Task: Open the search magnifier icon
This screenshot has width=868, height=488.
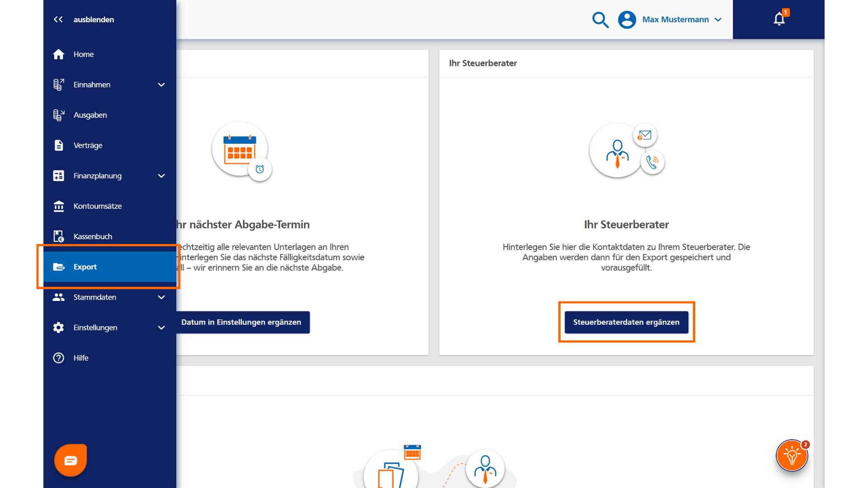Action: click(600, 20)
